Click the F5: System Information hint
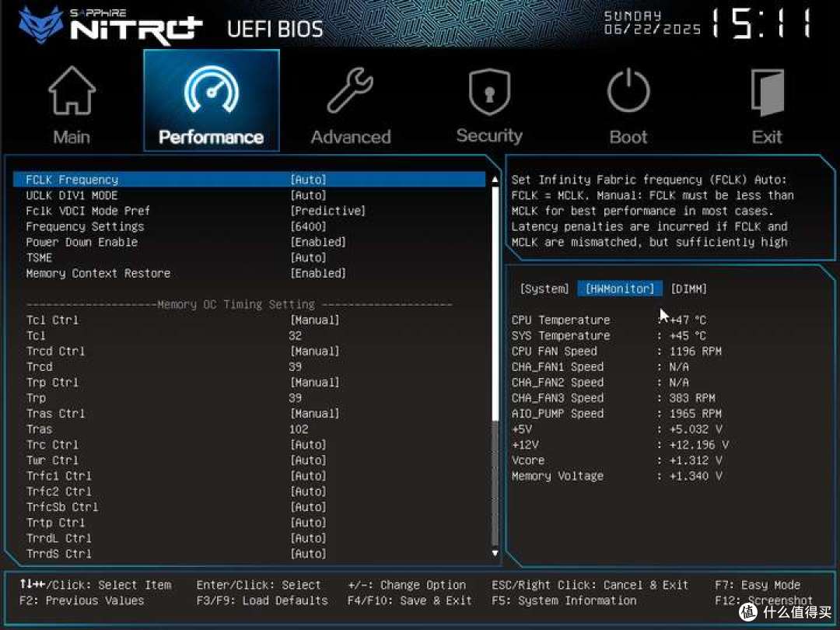The height and width of the screenshot is (630, 840). (564, 600)
